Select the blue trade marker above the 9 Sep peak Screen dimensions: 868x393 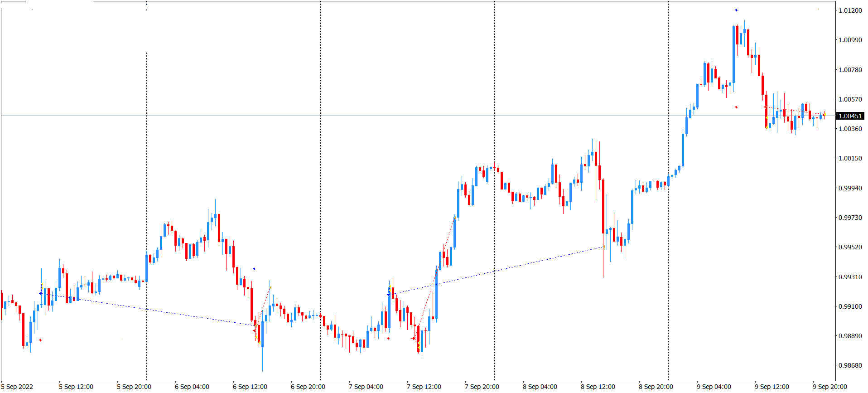click(736, 10)
